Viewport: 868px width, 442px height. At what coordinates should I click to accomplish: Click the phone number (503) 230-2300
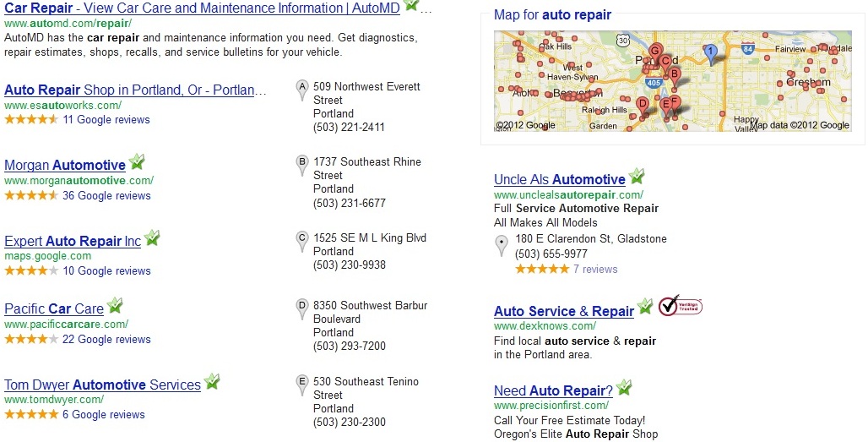click(x=350, y=422)
